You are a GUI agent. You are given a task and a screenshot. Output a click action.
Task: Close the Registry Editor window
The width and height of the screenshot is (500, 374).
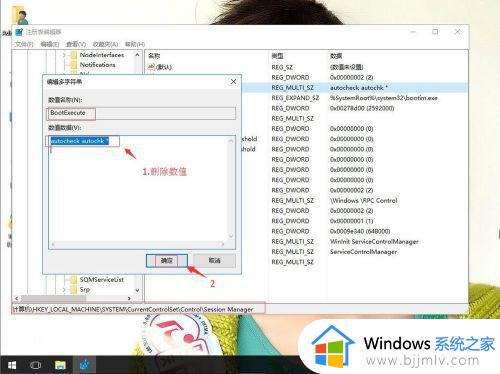click(458, 32)
